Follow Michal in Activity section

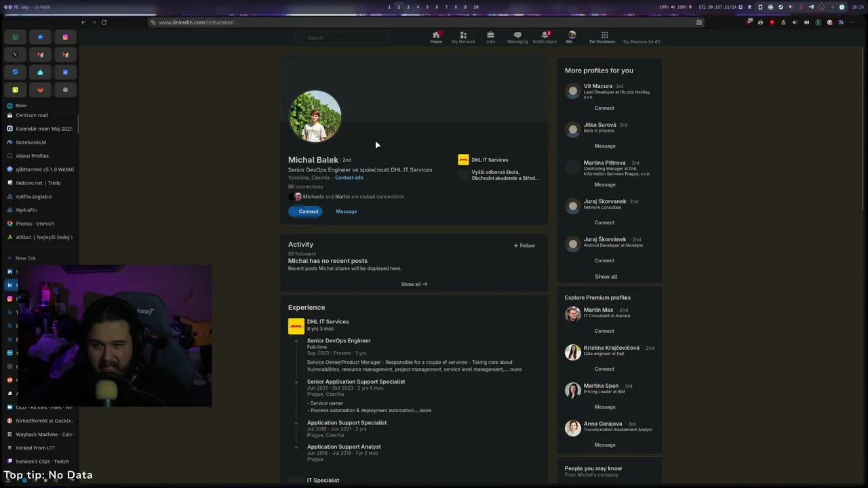pyautogui.click(x=524, y=245)
